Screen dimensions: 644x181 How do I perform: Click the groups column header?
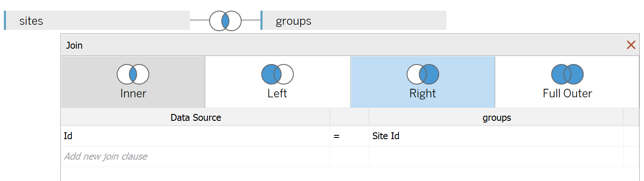tap(496, 117)
